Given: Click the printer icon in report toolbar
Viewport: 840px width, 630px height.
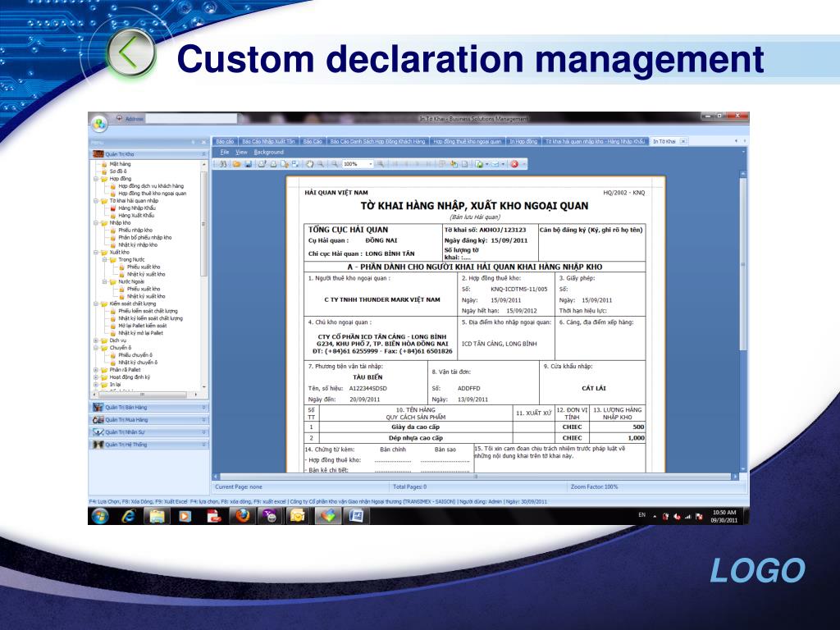Looking at the screenshot, I should pyautogui.click(x=273, y=164).
